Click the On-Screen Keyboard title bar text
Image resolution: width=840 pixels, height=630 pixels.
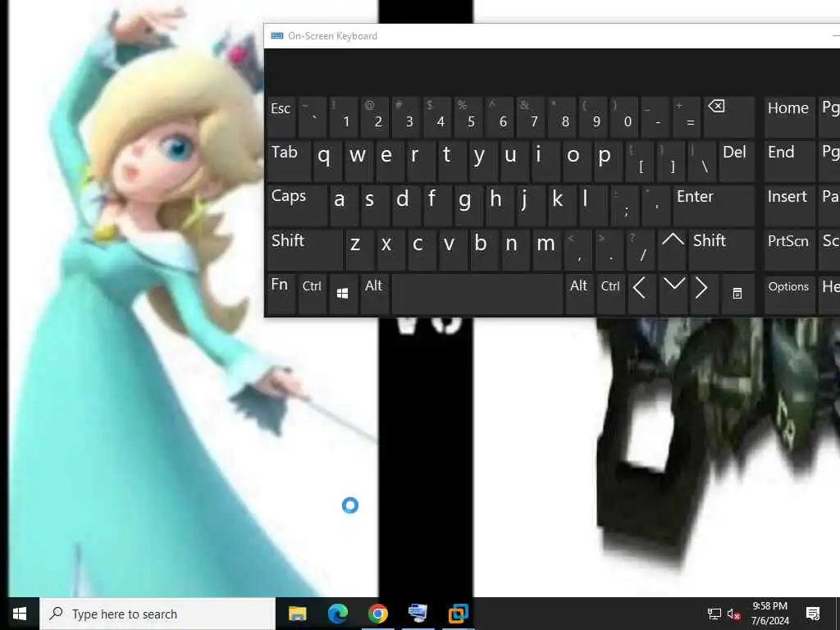[x=332, y=36]
